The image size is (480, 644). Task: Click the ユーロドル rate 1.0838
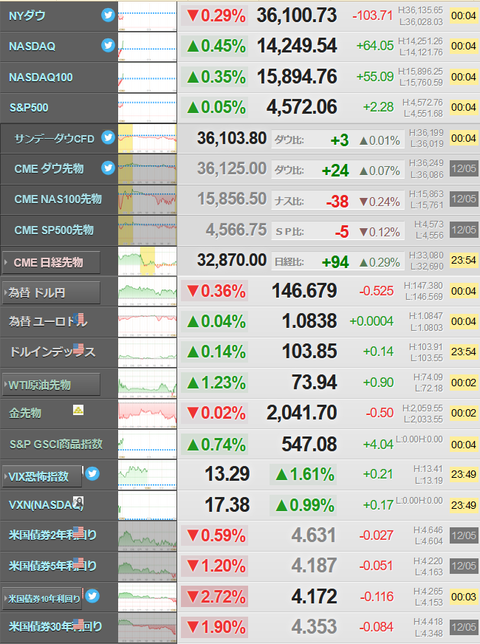[310, 321]
